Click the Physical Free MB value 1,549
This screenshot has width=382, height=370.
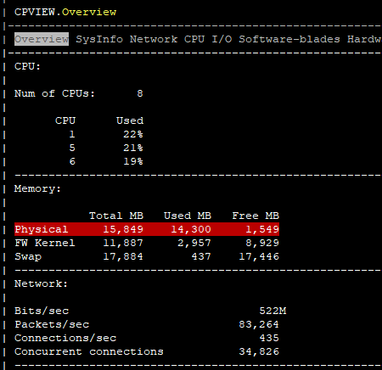click(262, 229)
